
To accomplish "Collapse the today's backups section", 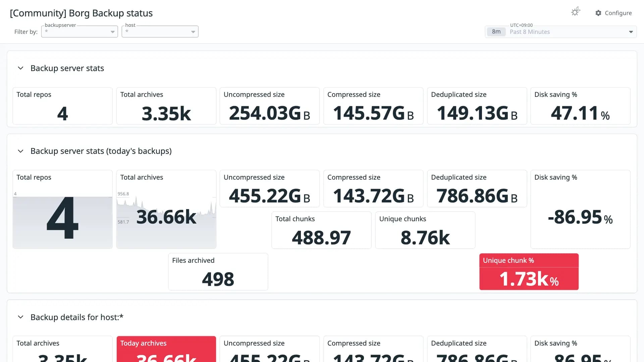I will [x=20, y=151].
